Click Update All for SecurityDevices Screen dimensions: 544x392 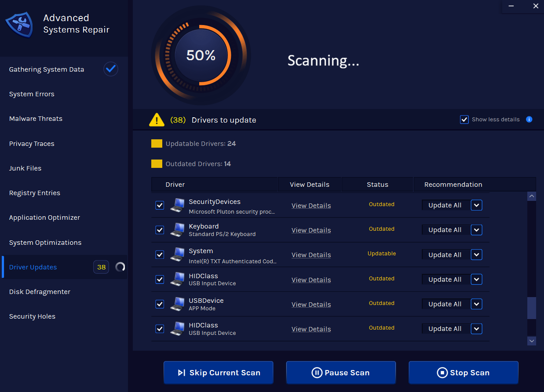(445, 205)
